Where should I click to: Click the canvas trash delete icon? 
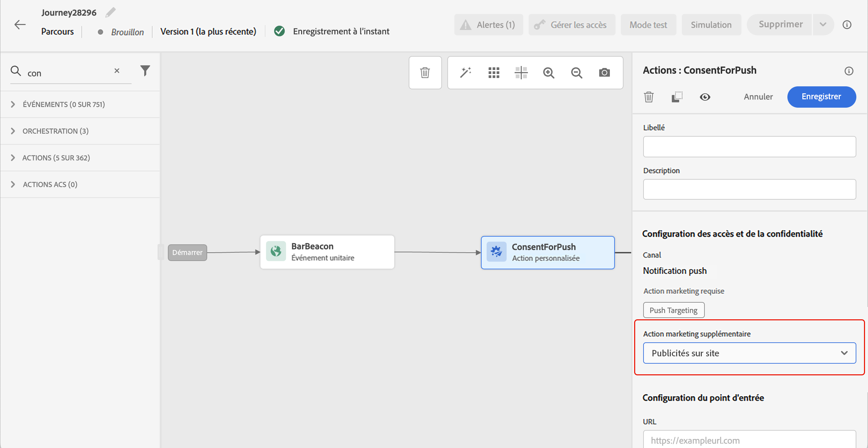(425, 72)
